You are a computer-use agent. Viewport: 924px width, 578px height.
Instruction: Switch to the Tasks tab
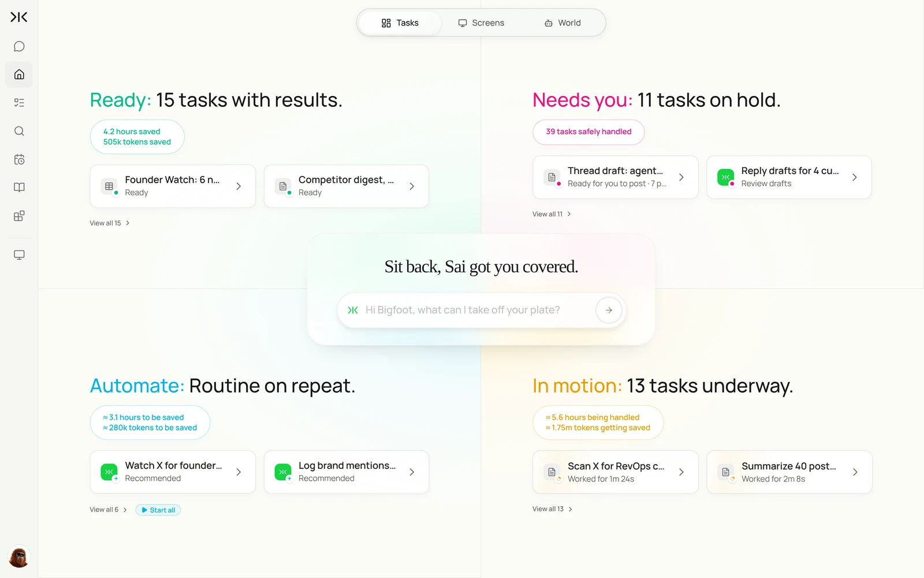coord(400,23)
